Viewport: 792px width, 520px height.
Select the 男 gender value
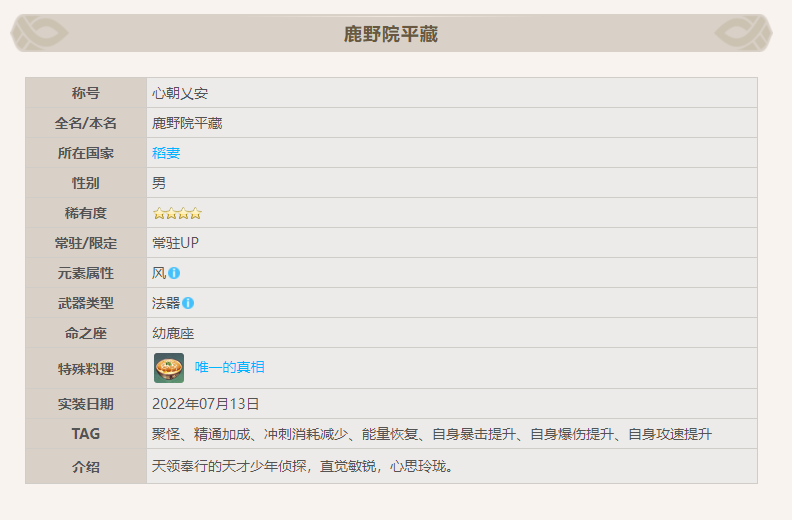pos(159,183)
